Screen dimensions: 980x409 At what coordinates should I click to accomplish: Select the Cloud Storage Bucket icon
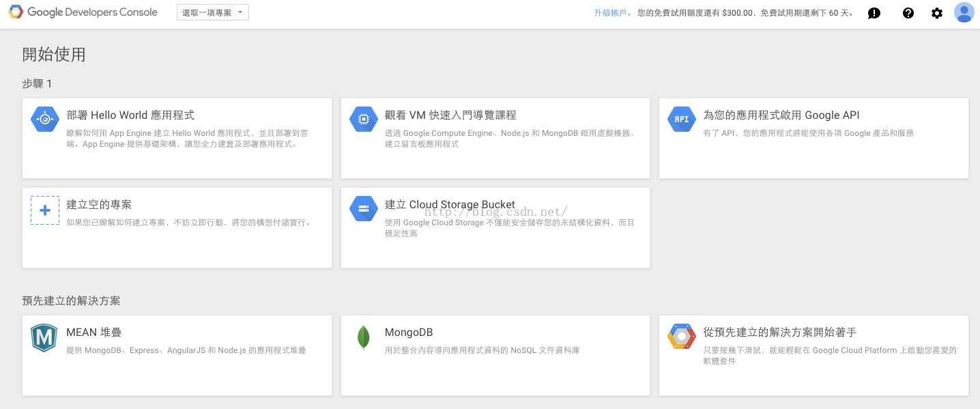tap(363, 208)
